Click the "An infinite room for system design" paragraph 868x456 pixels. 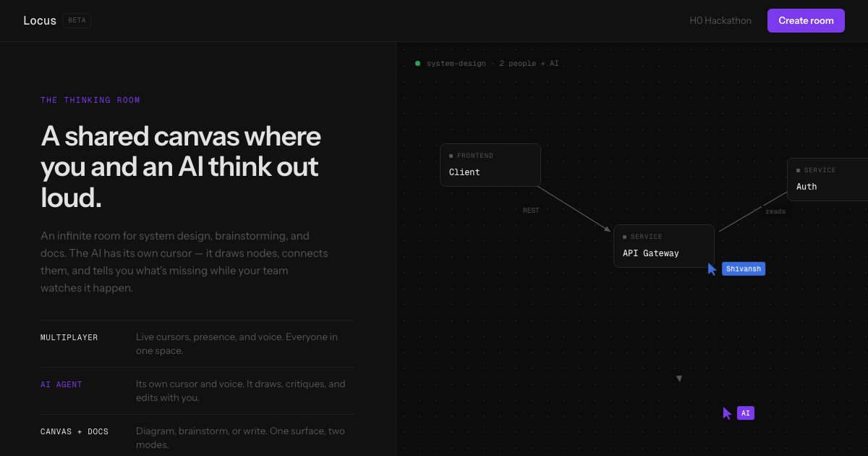(184, 262)
